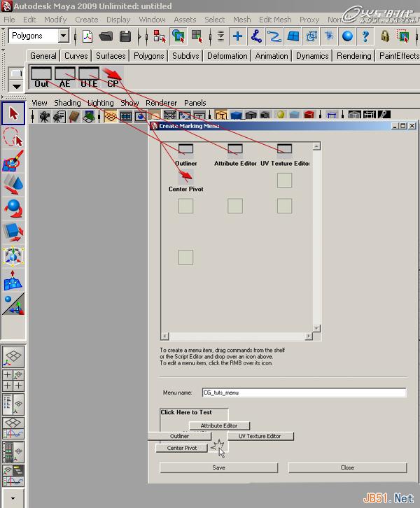
Task: Activate the Rotate tool
Action: tap(13, 209)
